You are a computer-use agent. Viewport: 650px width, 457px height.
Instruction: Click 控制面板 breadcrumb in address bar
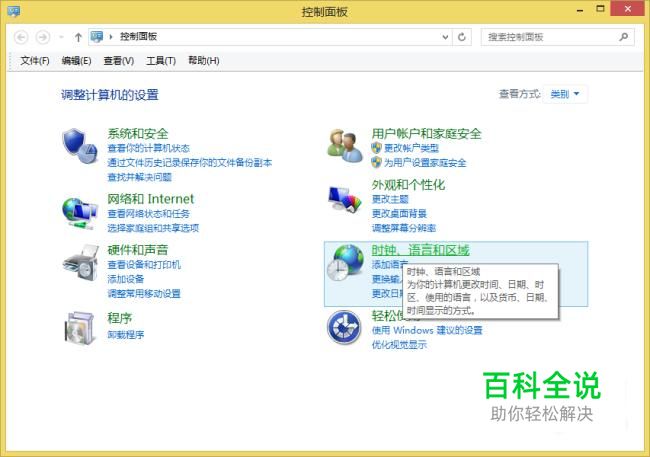[x=138, y=36]
